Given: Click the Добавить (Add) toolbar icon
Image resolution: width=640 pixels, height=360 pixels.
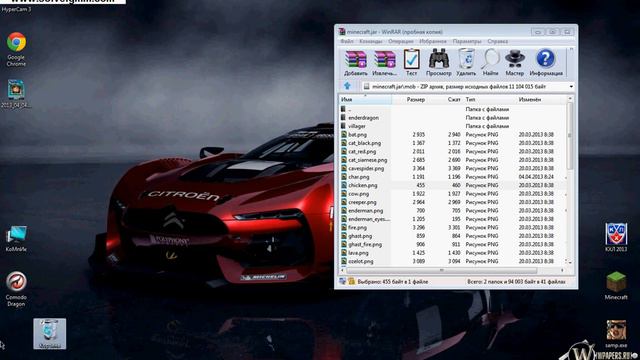Looking at the screenshot, I should point(356,62).
